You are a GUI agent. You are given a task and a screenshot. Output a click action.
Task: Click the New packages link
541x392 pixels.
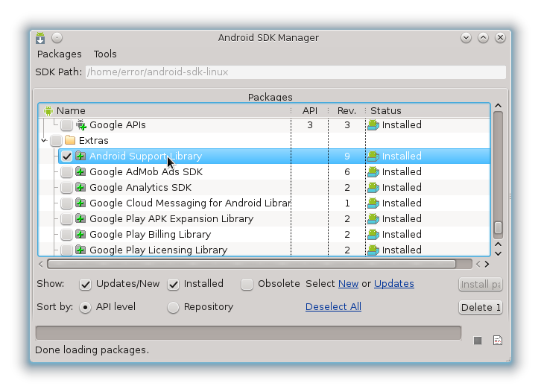pyautogui.click(x=348, y=284)
